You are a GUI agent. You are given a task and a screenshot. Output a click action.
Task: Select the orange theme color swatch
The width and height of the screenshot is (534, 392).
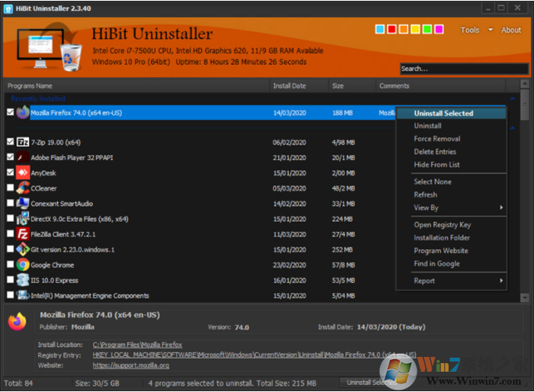[x=403, y=29]
